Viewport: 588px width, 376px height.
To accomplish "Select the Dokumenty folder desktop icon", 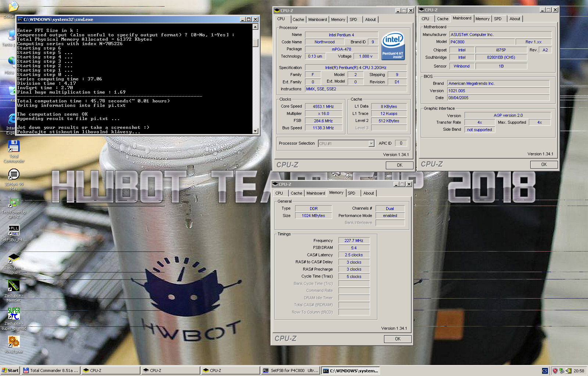I will [x=14, y=7].
